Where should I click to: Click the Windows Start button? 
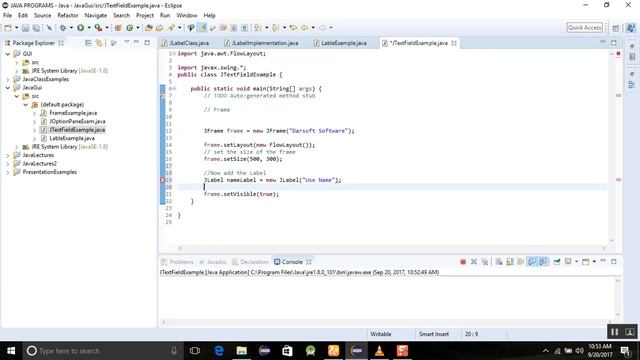11,351
